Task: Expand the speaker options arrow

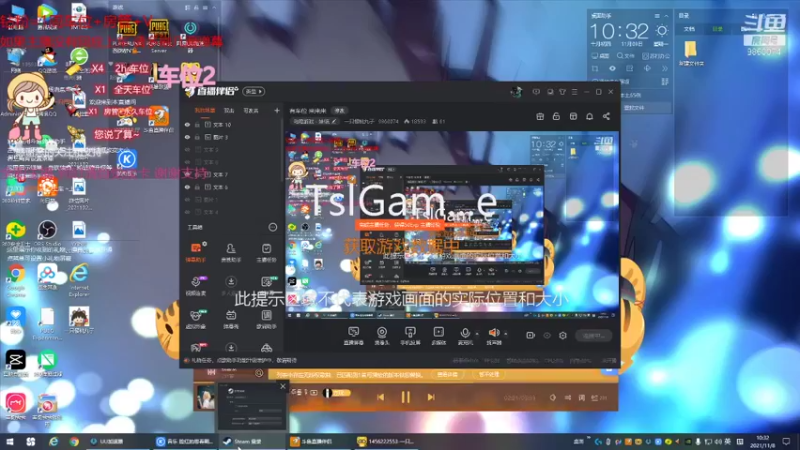Action: pyautogui.click(x=506, y=334)
